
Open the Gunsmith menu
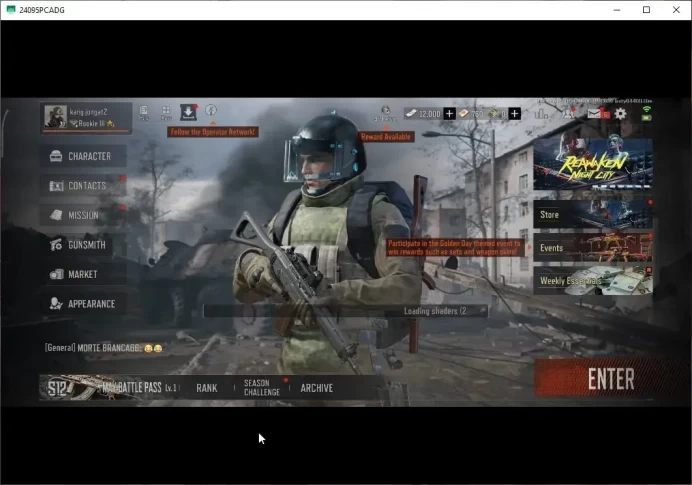(83, 245)
